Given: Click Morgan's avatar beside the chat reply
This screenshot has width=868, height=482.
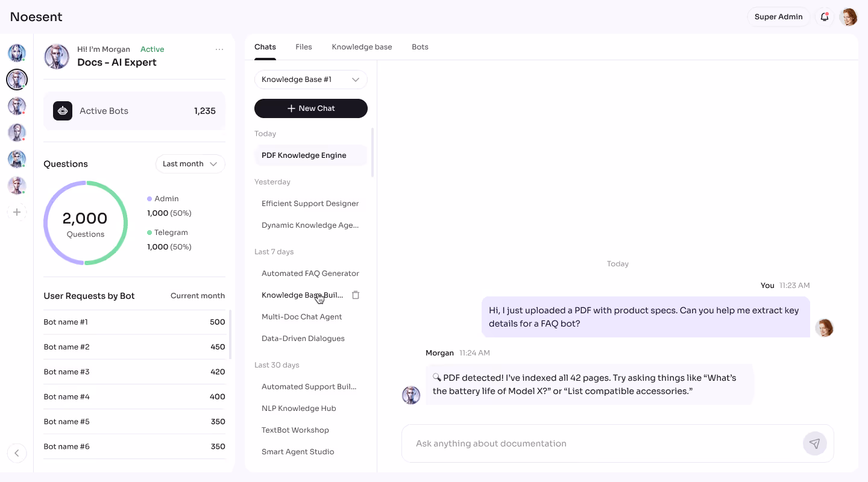Looking at the screenshot, I should (411, 395).
